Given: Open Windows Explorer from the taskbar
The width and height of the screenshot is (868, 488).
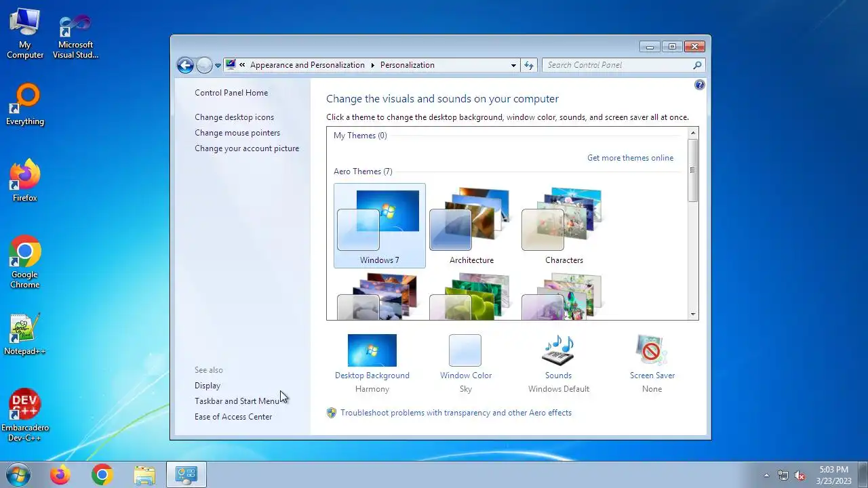Looking at the screenshot, I should point(144,475).
